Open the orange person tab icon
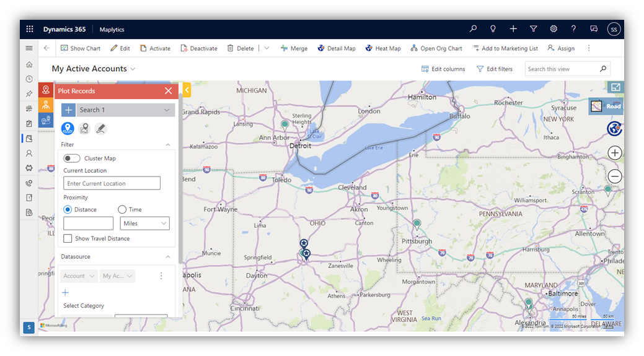Viewport: 644px width, 356px height. [46, 105]
